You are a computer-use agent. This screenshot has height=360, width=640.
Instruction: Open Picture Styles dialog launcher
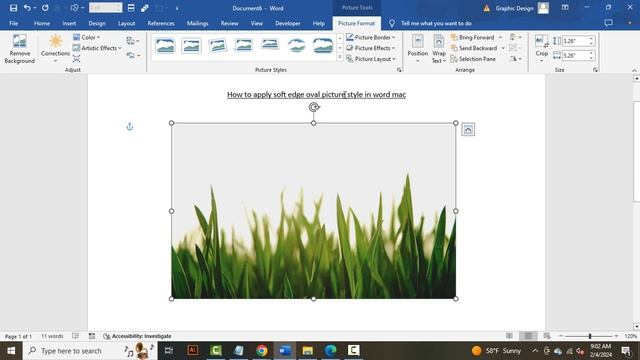tap(399, 70)
